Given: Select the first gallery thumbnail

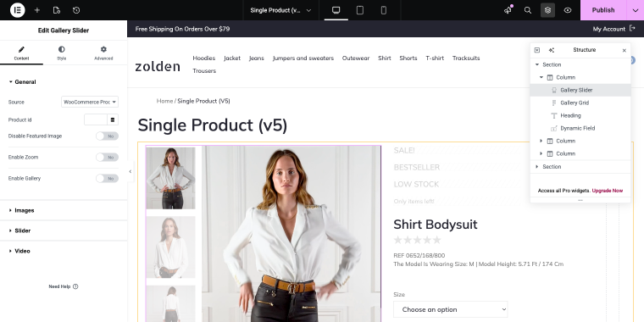Looking at the screenshot, I should pyautogui.click(x=170, y=178).
